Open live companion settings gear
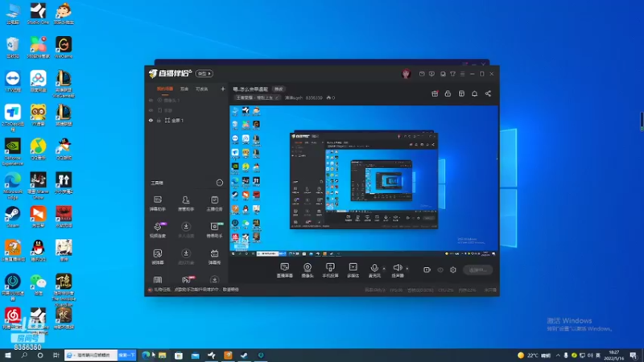This screenshot has width=644, height=362. click(x=453, y=269)
